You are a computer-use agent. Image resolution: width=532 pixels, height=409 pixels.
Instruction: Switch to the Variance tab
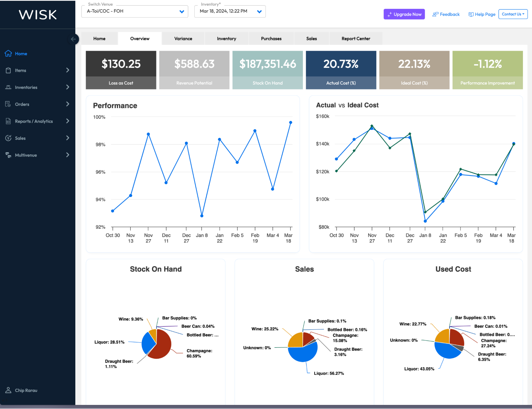183,38
